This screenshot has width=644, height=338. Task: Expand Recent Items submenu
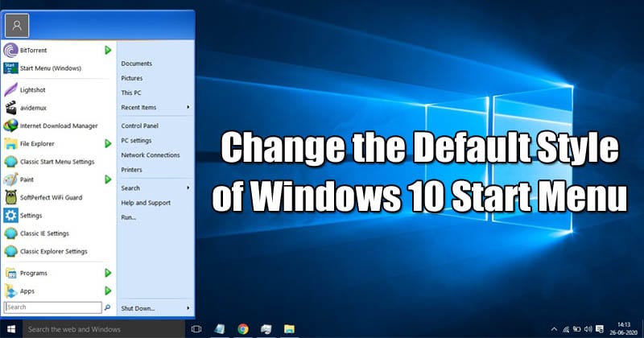[155, 107]
